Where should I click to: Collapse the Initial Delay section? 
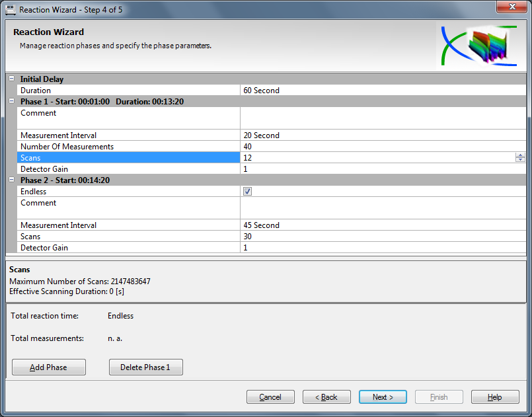coord(11,79)
